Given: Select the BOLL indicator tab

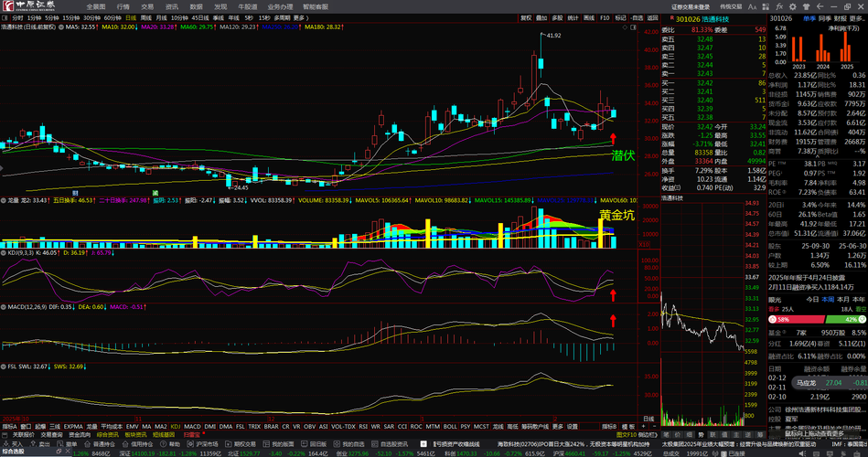Looking at the screenshot, I should tap(450, 427).
